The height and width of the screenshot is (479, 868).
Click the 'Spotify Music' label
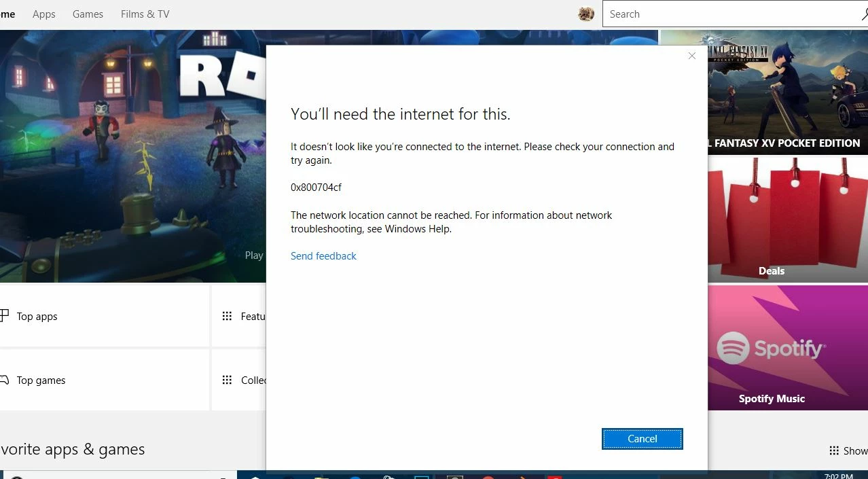coord(772,399)
